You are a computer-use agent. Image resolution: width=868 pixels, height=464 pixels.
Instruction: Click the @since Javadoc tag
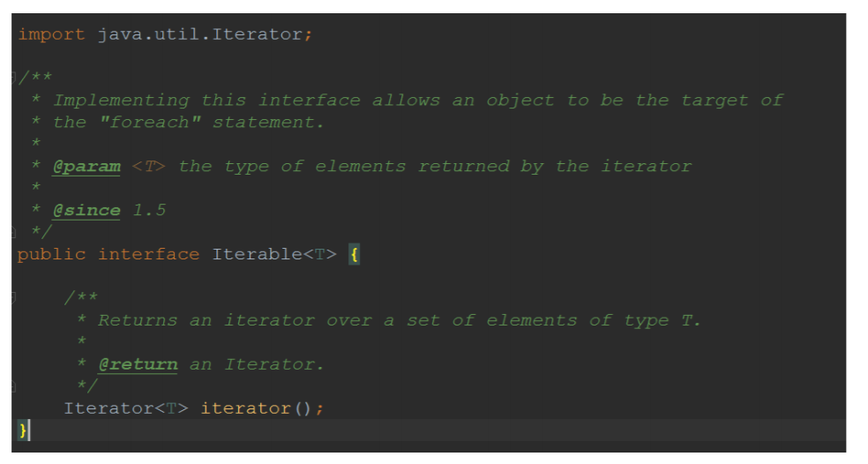pos(86,211)
